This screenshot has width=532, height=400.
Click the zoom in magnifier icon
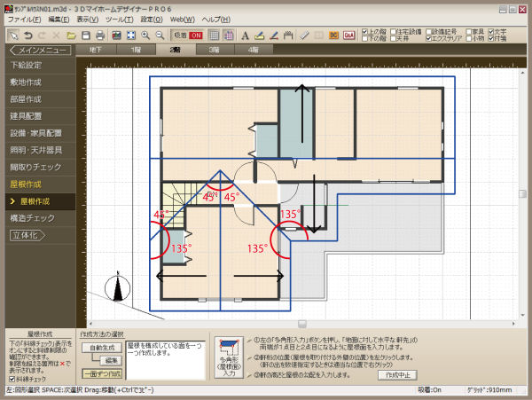(145, 35)
